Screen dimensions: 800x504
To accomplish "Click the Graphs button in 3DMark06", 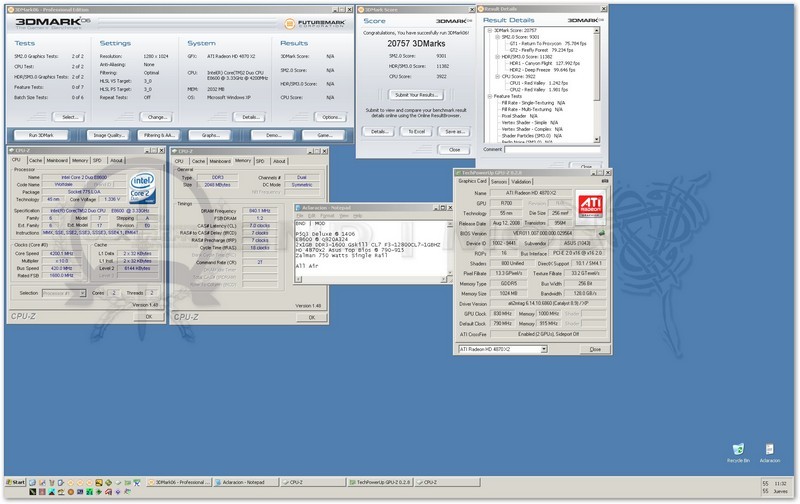I will pos(210,135).
